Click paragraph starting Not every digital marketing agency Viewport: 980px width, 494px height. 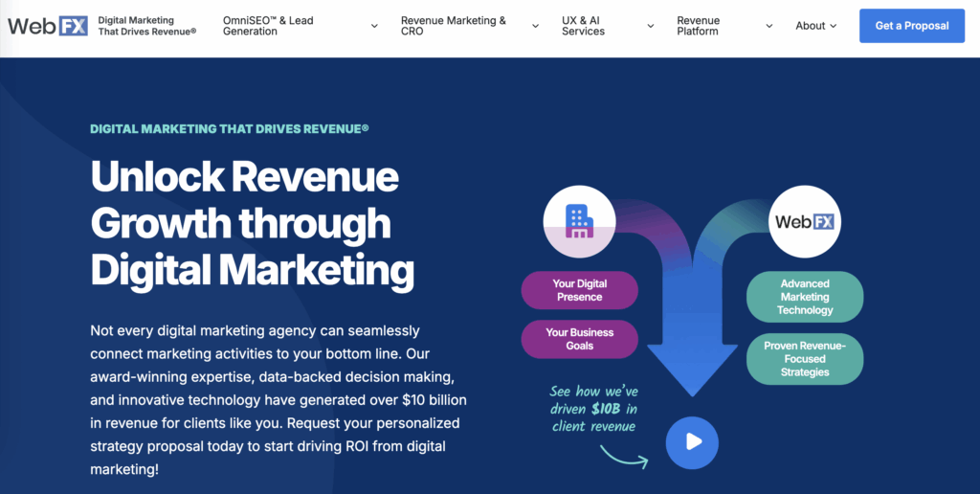point(278,399)
